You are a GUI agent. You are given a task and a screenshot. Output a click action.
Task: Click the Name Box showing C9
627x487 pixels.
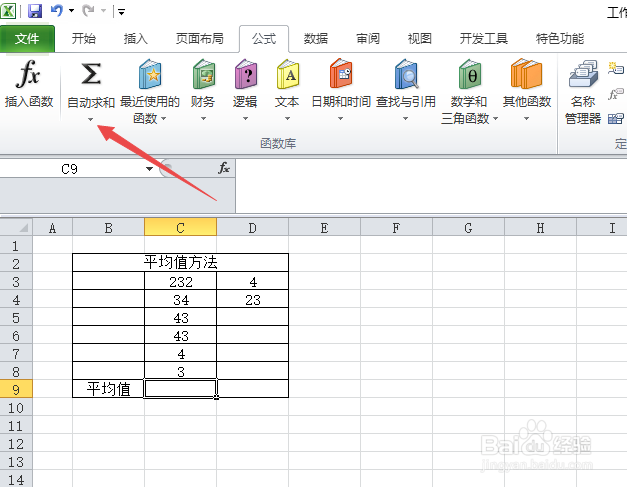(70, 169)
